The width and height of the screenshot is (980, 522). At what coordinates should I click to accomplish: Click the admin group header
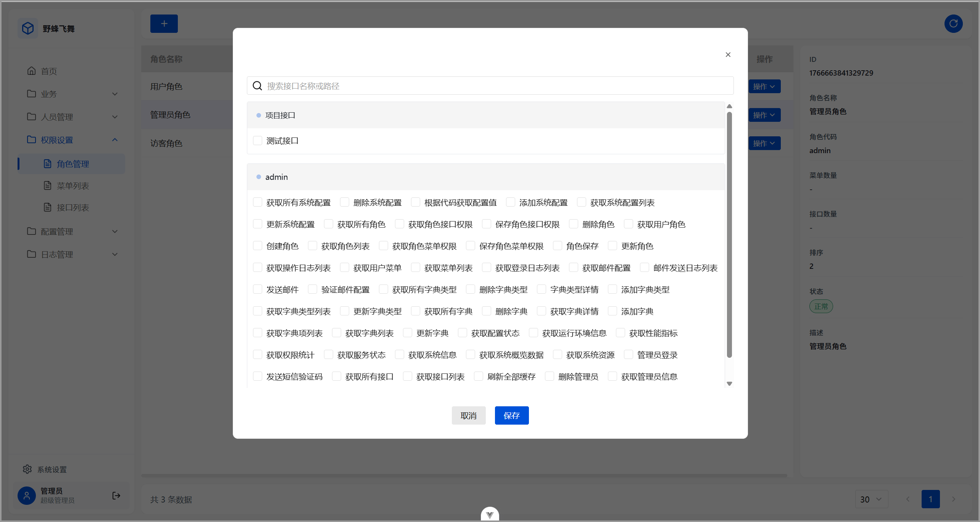(486, 177)
